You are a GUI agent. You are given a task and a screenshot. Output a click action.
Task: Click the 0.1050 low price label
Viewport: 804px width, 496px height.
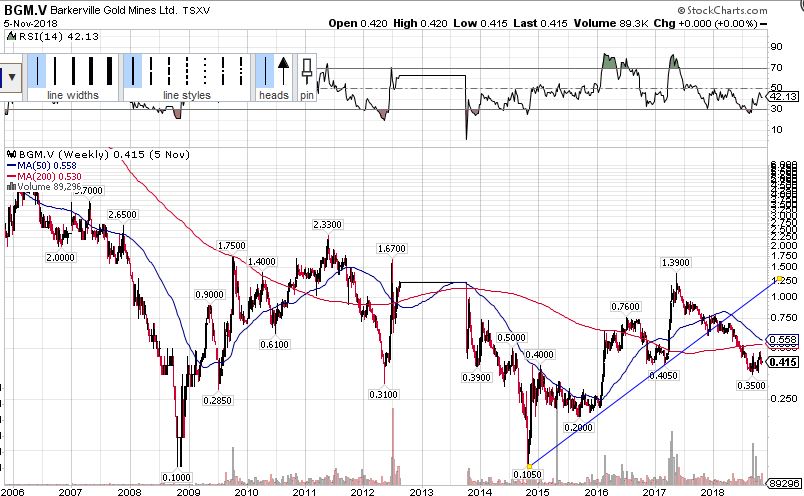(x=528, y=474)
